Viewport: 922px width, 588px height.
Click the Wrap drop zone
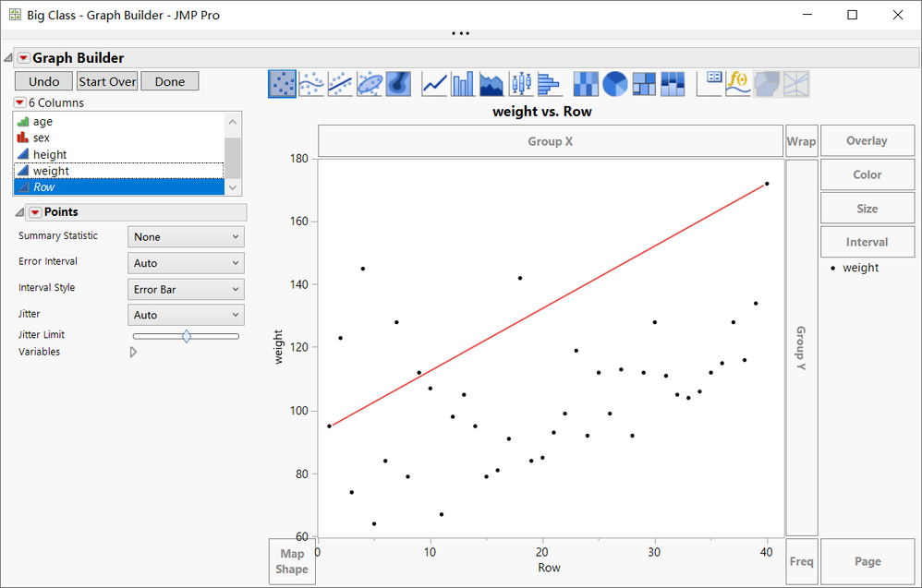click(x=802, y=141)
